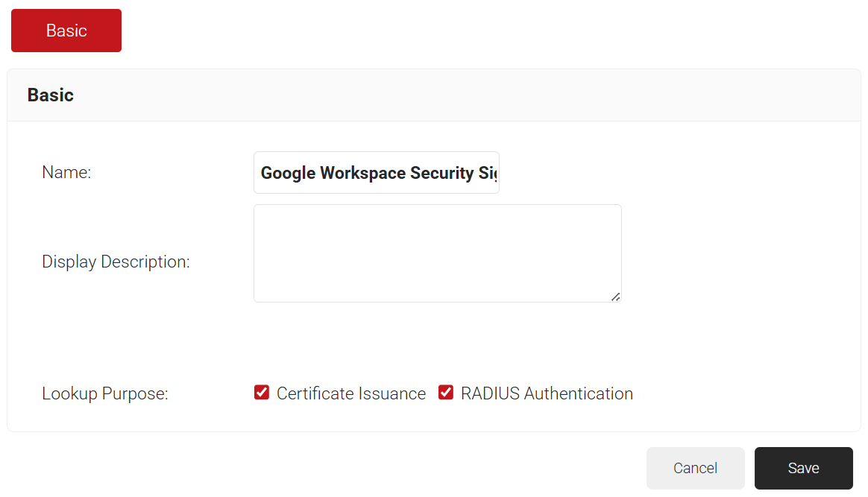868x497 pixels.
Task: Click the Display Description: label
Action: point(116,262)
